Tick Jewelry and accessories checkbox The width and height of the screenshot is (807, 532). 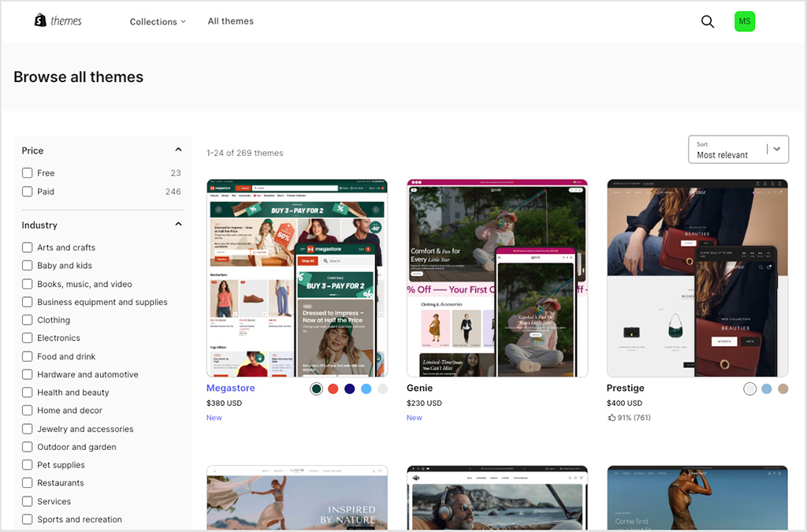[28, 429]
